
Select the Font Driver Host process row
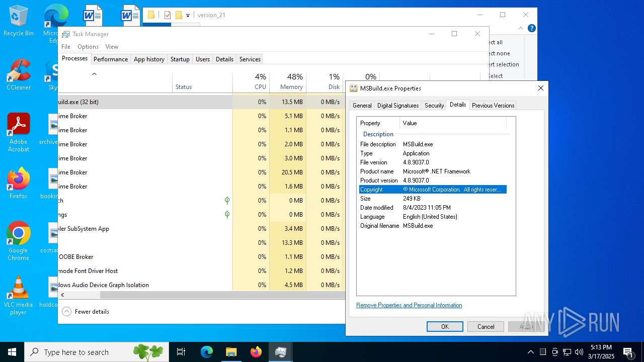201,271
